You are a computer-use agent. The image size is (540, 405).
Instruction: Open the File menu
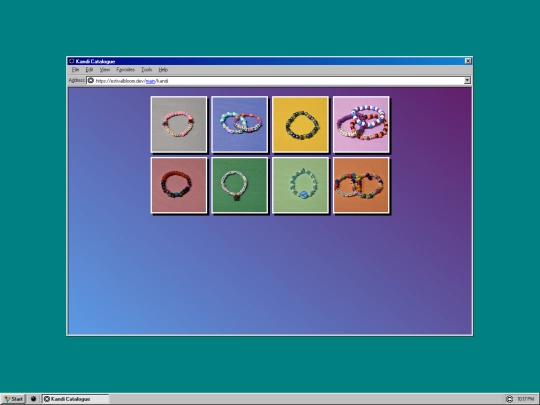tap(75, 70)
